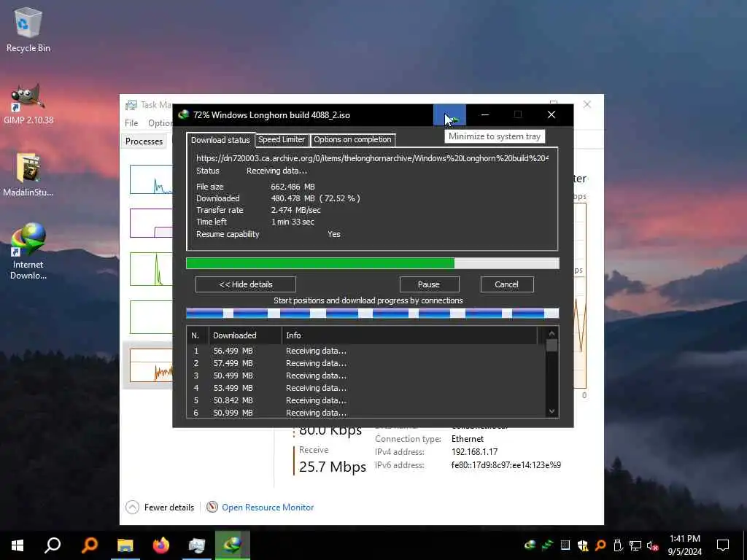Image resolution: width=747 pixels, height=560 pixels.
Task: Open Firefox from the taskbar
Action: pos(161,545)
